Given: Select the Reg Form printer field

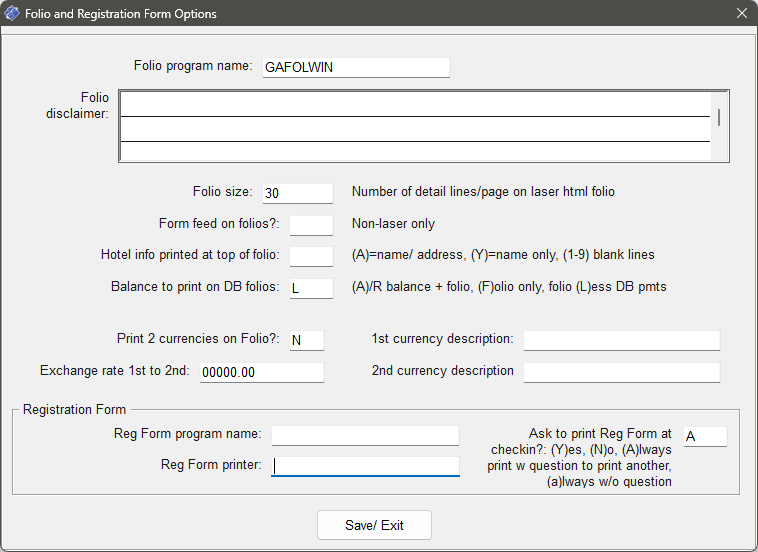Looking at the screenshot, I should tap(365, 465).
